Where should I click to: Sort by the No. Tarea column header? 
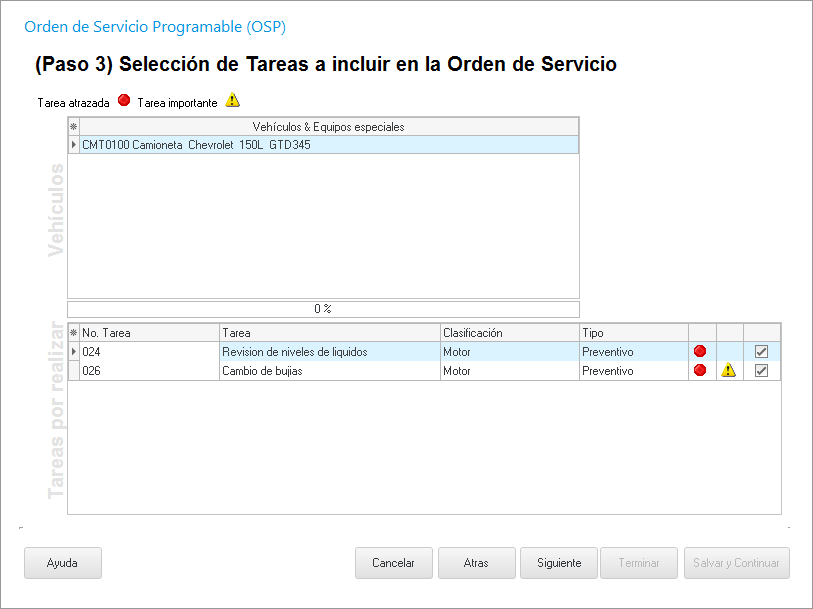[x=149, y=333]
